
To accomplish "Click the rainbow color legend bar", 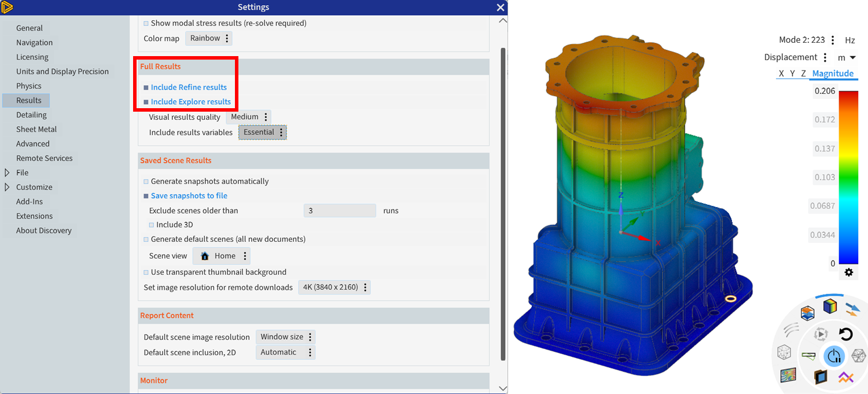I will coord(849,177).
